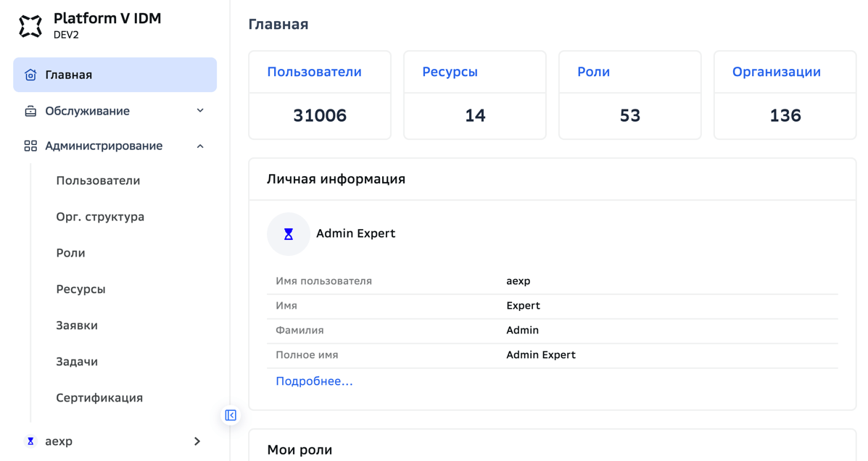The height and width of the screenshot is (461, 868).
Task: Click the home icon beside Главная
Action: (x=30, y=75)
